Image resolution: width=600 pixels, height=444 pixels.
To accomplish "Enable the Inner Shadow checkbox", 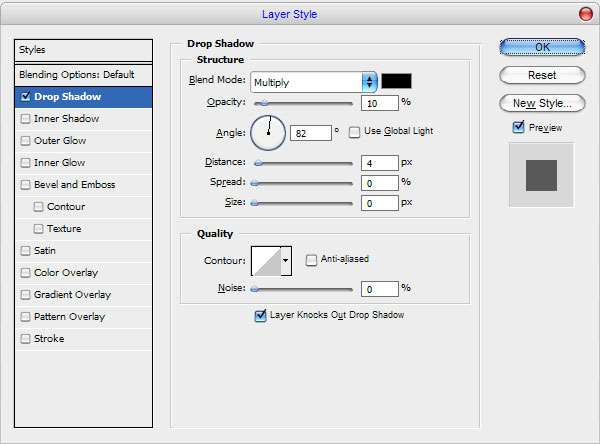I will pyautogui.click(x=25, y=119).
